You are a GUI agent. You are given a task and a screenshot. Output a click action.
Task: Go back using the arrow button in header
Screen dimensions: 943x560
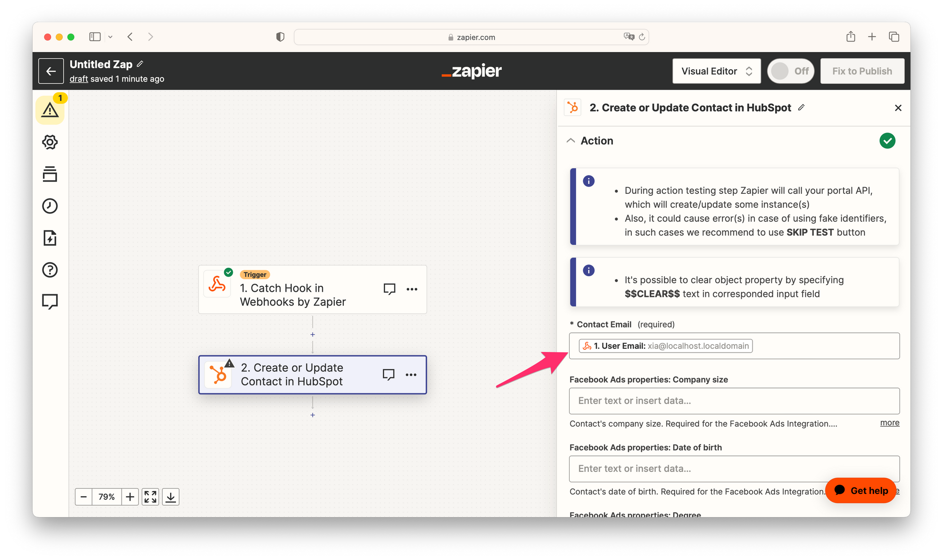pyautogui.click(x=51, y=71)
